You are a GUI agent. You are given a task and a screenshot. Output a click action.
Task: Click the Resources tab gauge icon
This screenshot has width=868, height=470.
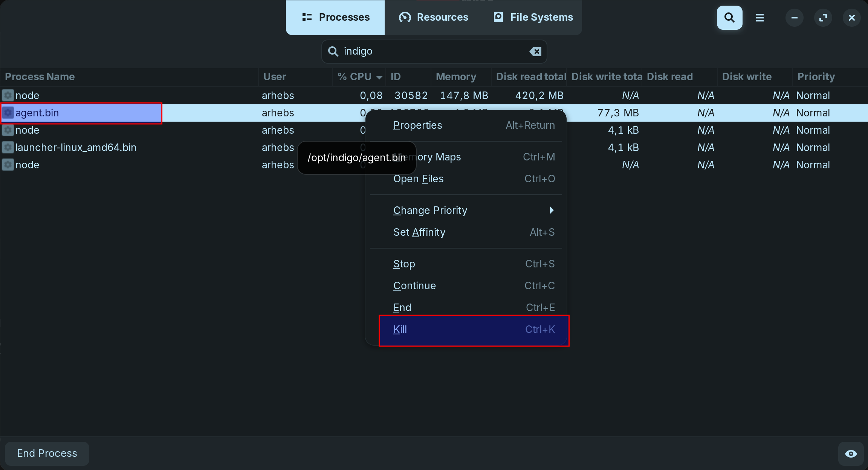point(405,17)
